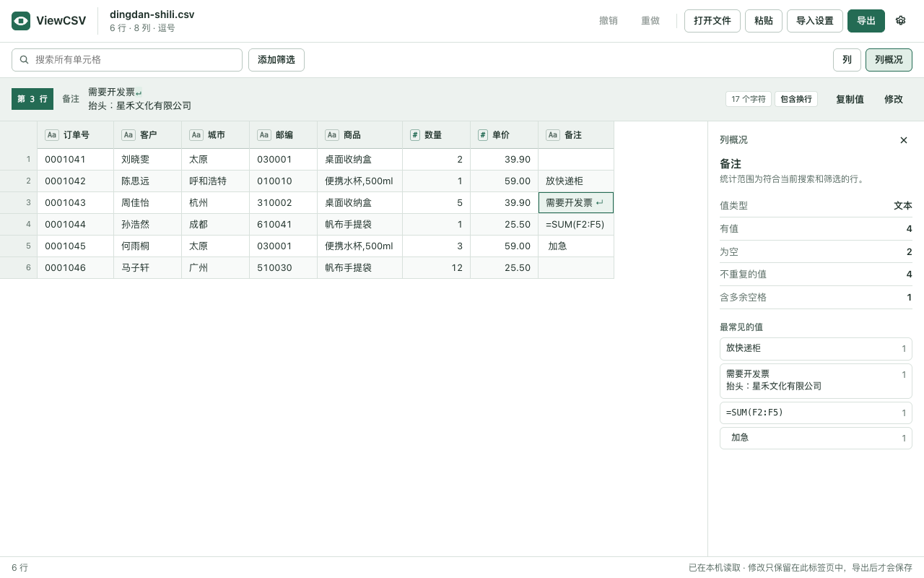The image size is (924, 578).
Task: Click the ViewCSV eye logo icon
Action: tap(21, 21)
